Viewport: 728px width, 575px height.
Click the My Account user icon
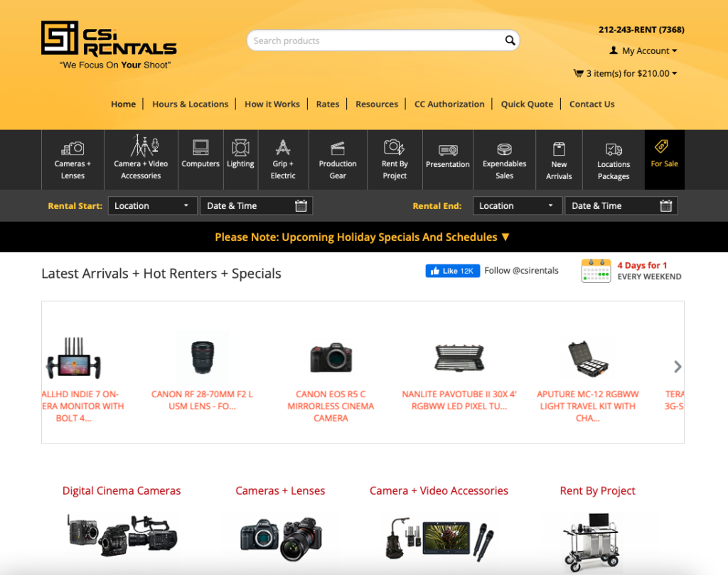pyautogui.click(x=614, y=50)
